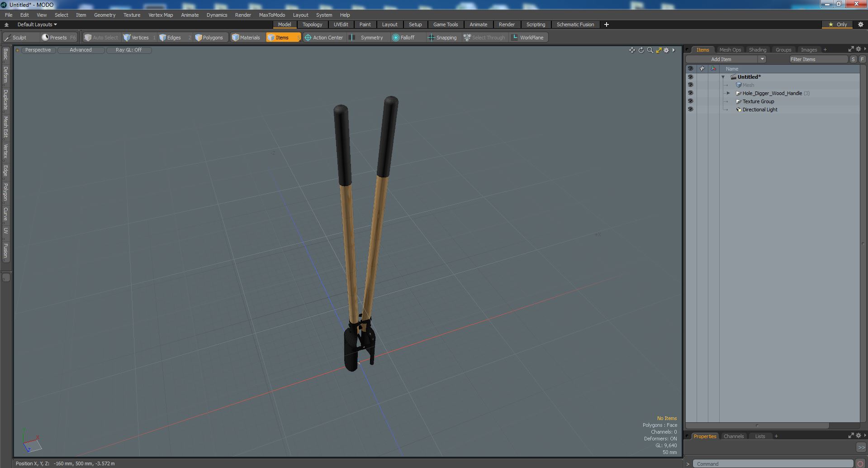Click the record circle next to Command field

861,464
